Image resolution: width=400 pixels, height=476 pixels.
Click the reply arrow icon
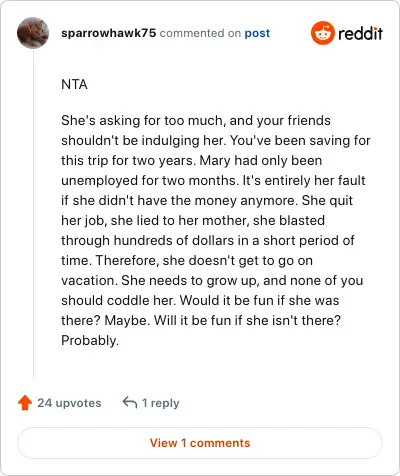[130, 403]
